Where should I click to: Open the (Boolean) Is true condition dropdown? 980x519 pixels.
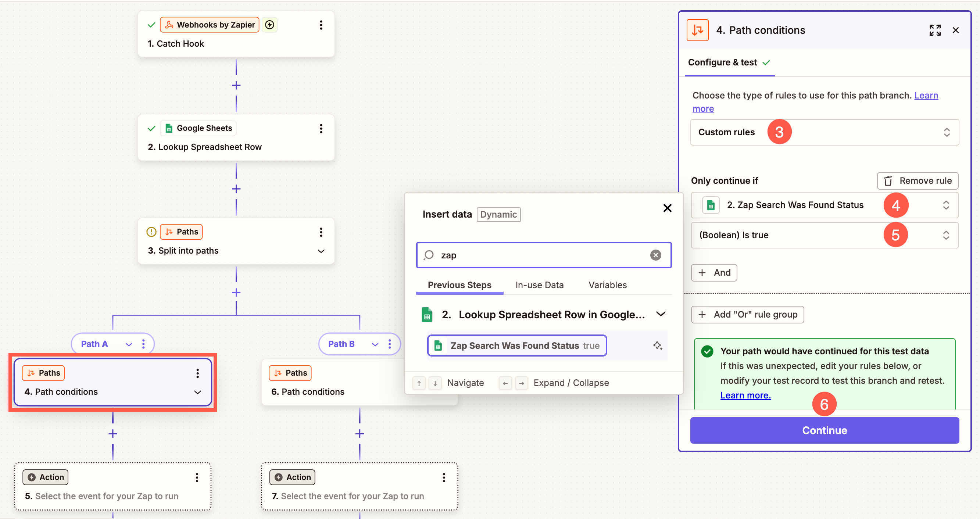tap(825, 235)
